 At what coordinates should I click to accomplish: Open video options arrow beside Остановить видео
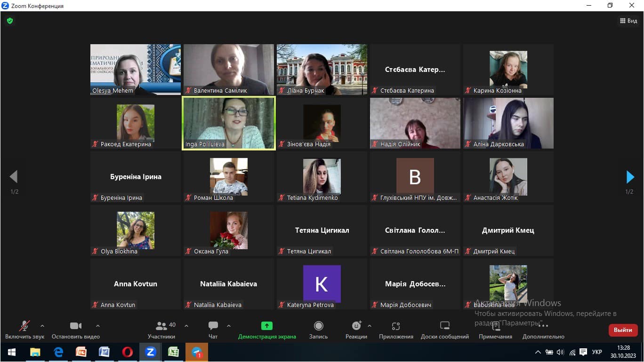coord(98,326)
